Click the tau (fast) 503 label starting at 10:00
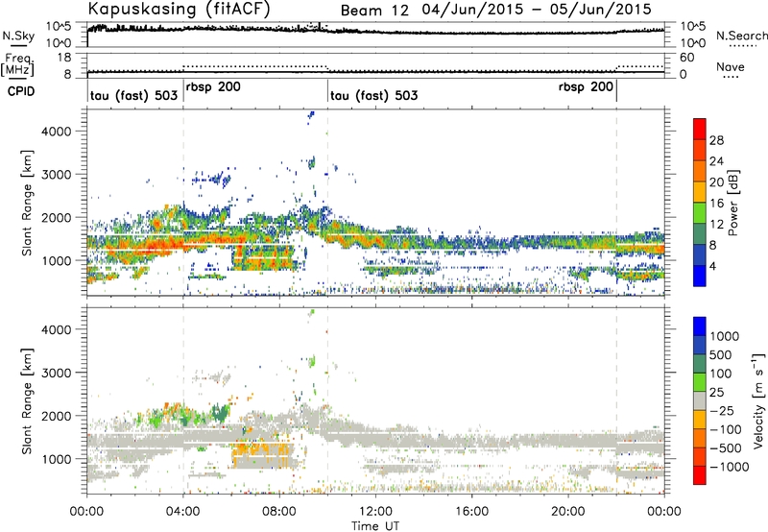768x532 pixels. pos(374,95)
